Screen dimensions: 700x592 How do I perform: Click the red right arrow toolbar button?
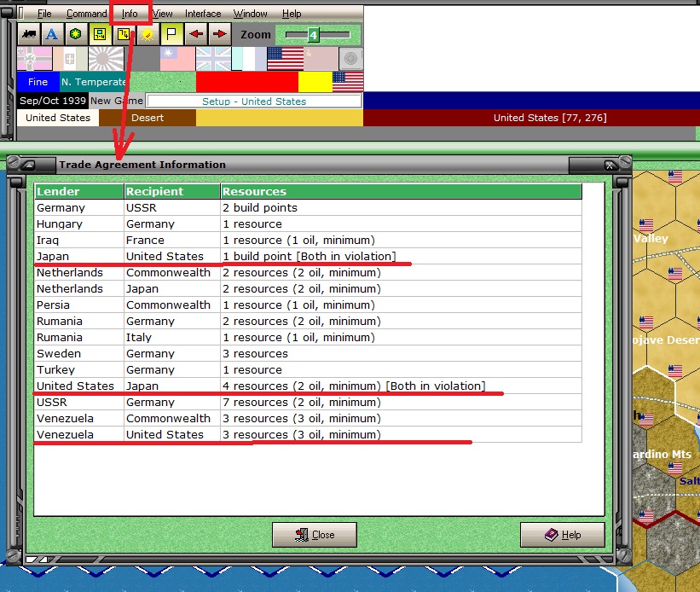219,34
